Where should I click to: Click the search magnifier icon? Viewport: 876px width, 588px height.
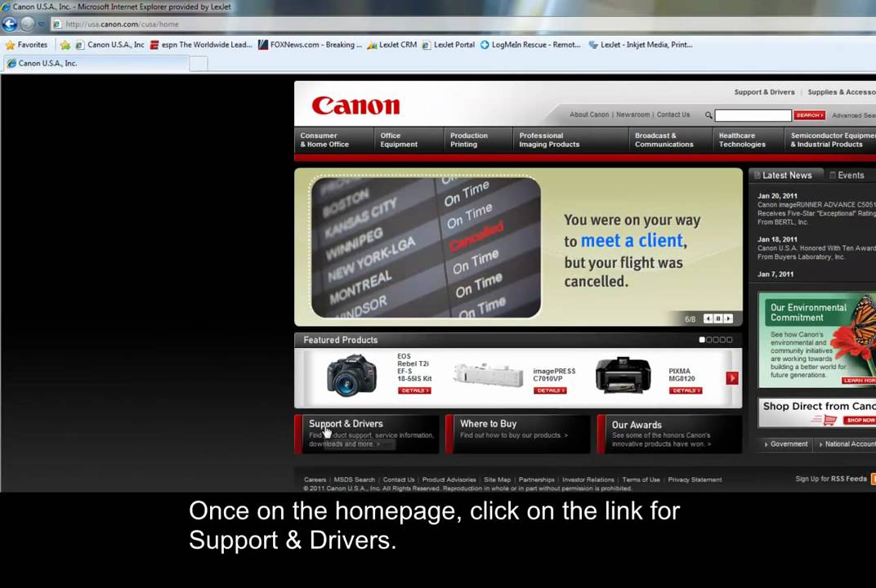pos(708,115)
